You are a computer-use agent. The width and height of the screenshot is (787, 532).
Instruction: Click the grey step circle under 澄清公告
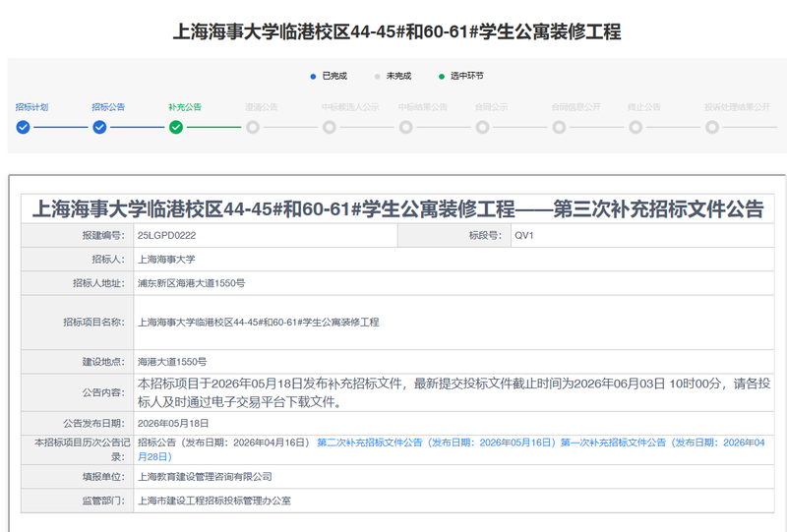tap(253, 128)
